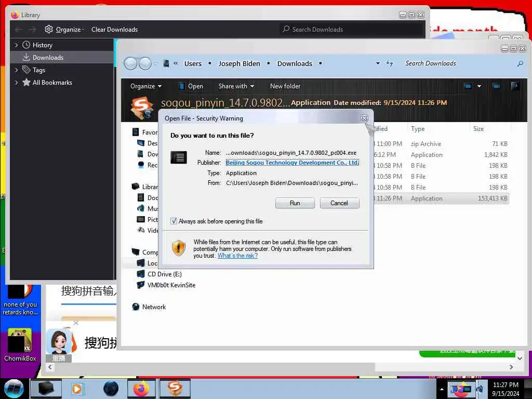Click the taskbar clock showing 11:27 PM
The height and width of the screenshot is (399, 532).
[x=506, y=389]
